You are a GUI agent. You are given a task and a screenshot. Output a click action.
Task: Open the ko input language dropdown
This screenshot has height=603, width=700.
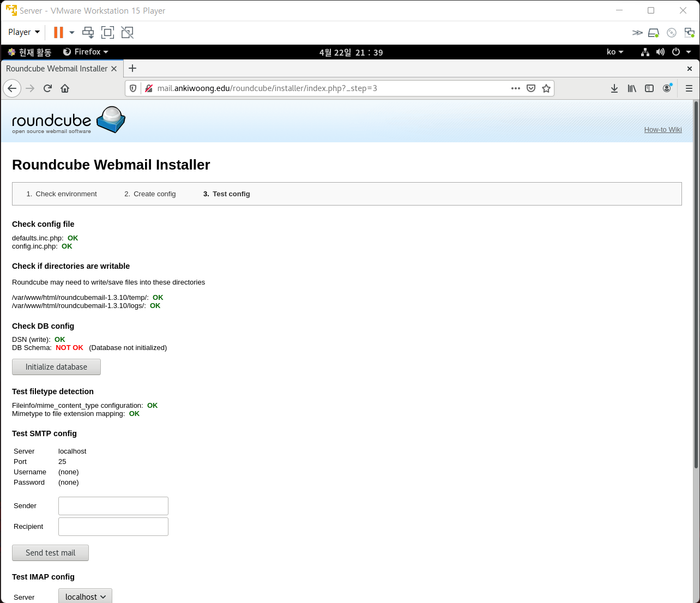[615, 52]
